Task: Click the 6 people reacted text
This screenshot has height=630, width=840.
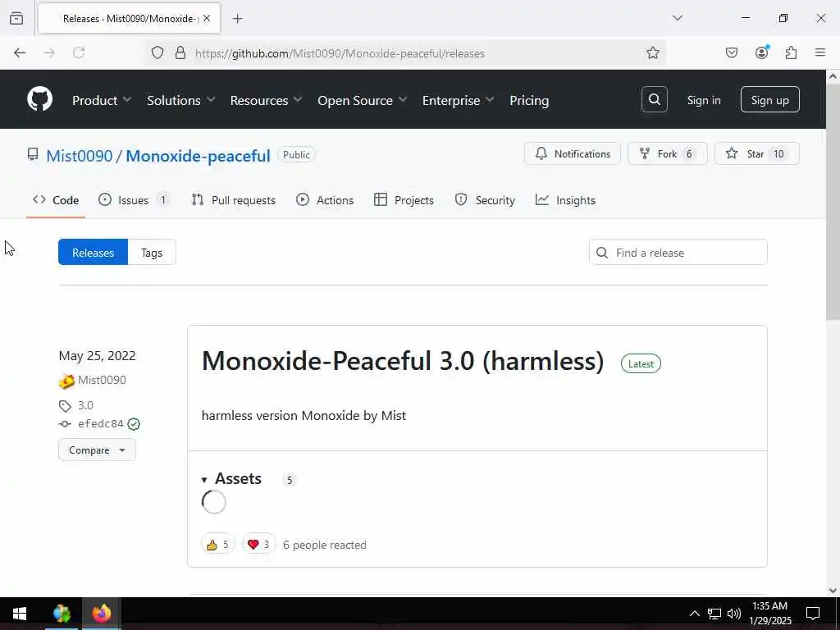Action: (x=325, y=545)
